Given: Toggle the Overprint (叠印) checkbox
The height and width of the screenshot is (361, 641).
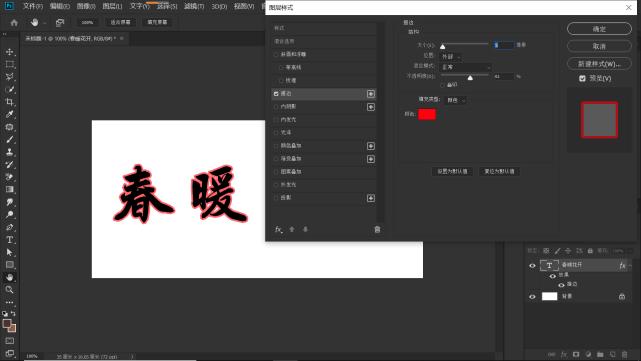Looking at the screenshot, I should (x=442, y=85).
